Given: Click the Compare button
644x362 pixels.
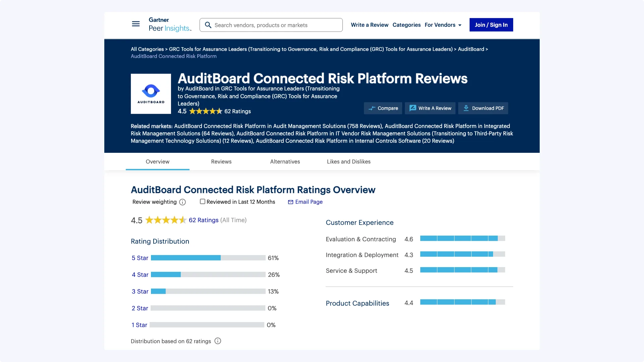Looking at the screenshot, I should [383, 108].
